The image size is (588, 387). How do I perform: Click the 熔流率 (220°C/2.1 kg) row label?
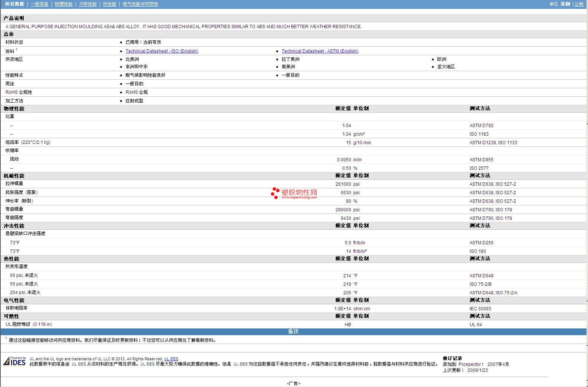pos(28,142)
